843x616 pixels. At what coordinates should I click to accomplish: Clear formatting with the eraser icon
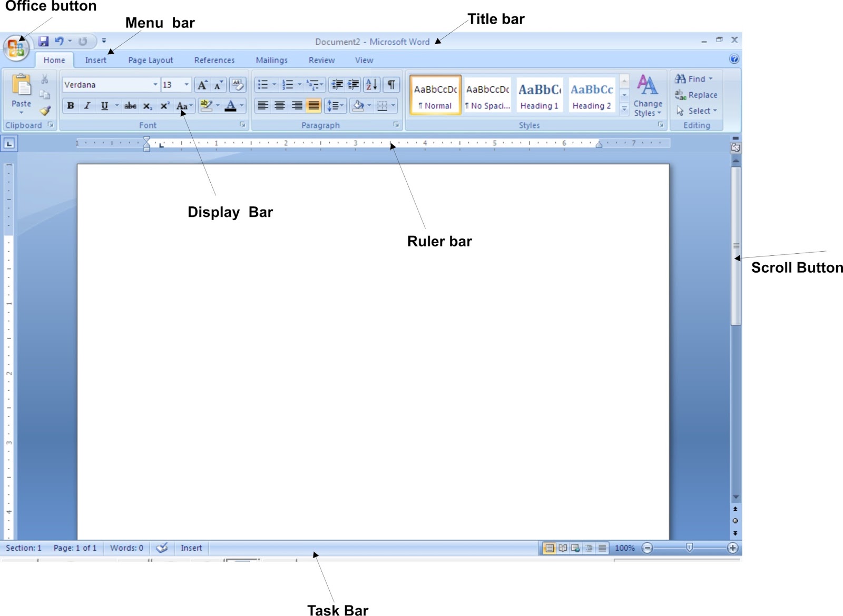point(238,85)
